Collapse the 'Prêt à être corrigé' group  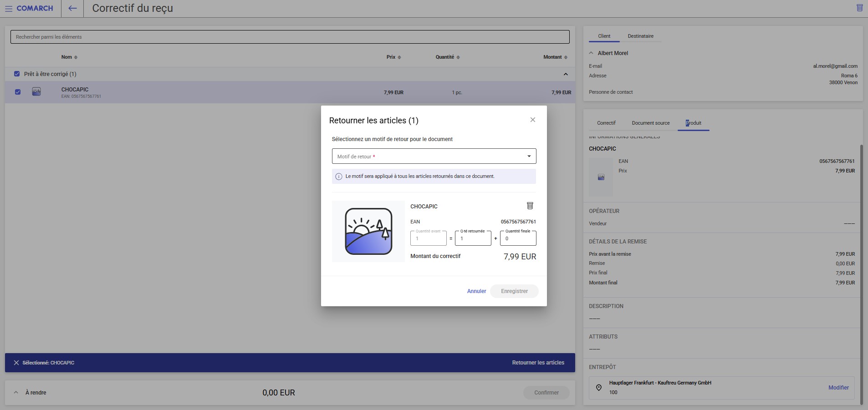(565, 74)
